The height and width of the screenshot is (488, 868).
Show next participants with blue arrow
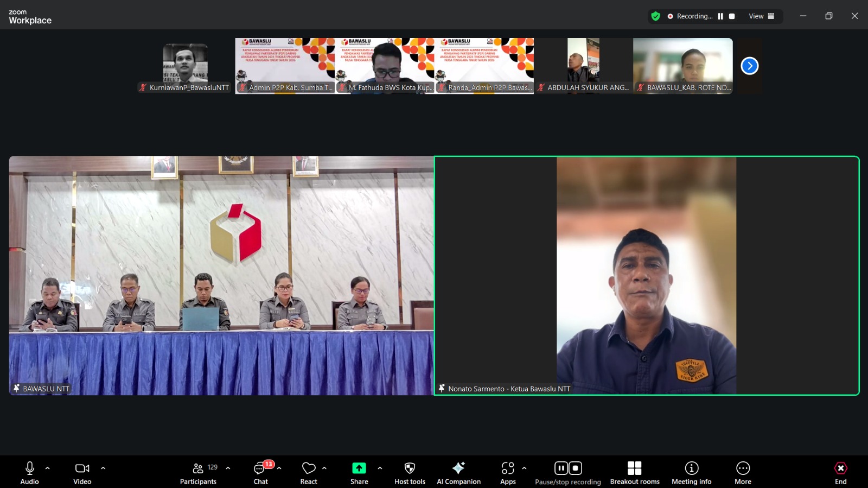pyautogui.click(x=749, y=66)
